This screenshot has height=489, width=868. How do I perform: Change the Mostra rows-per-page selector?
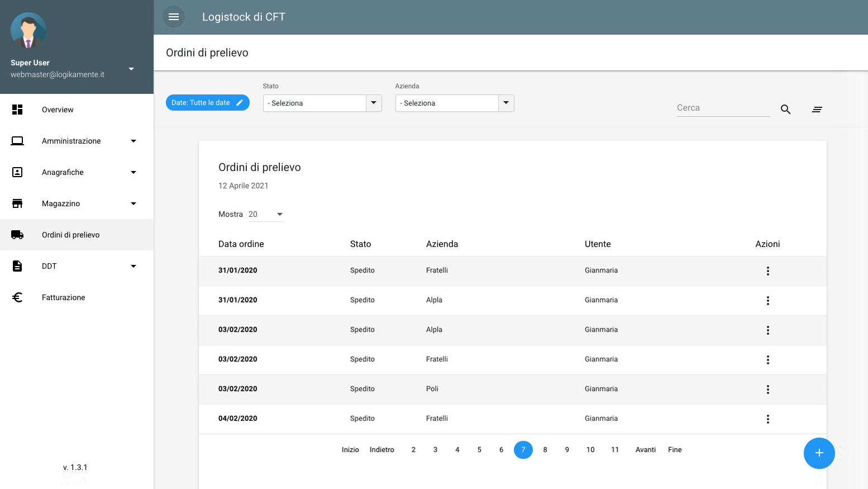click(266, 214)
